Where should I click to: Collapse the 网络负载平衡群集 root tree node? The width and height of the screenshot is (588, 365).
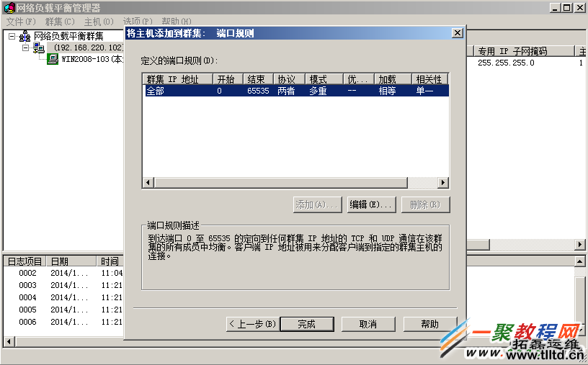point(12,36)
